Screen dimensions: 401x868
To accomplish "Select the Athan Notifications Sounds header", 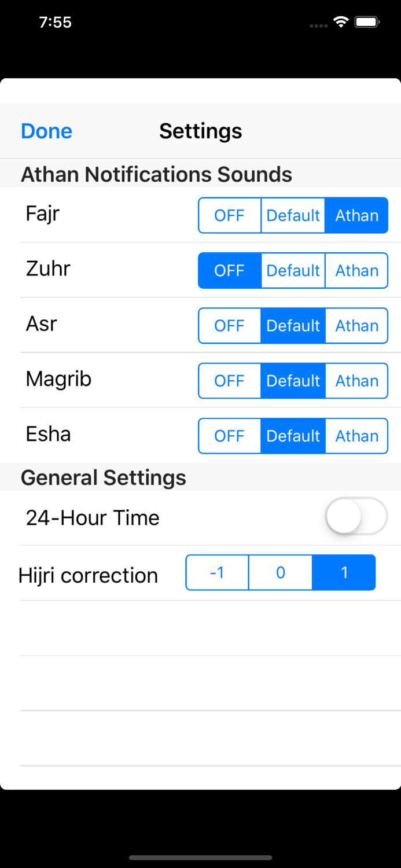I will [156, 174].
